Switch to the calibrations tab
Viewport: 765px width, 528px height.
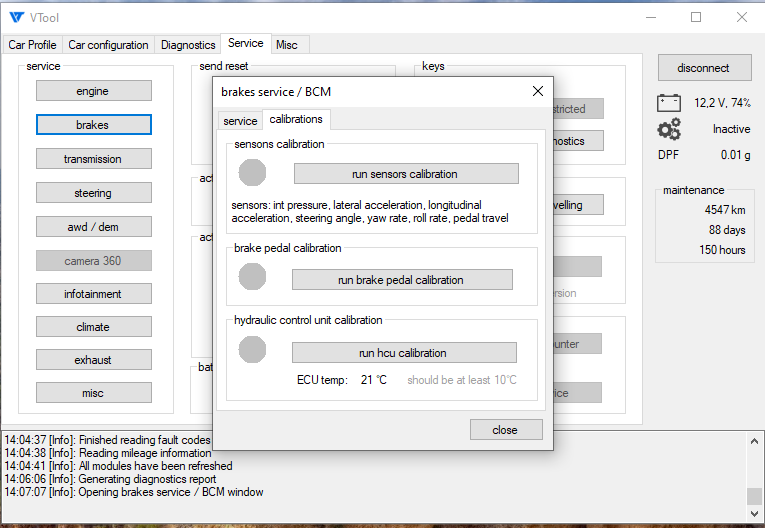(x=296, y=119)
